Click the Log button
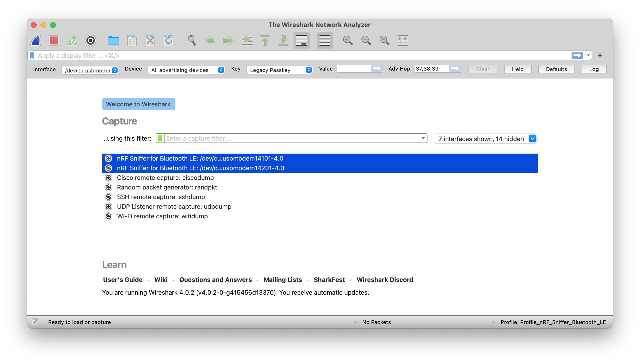Image resolution: width=640 pixels, height=364 pixels. click(594, 69)
